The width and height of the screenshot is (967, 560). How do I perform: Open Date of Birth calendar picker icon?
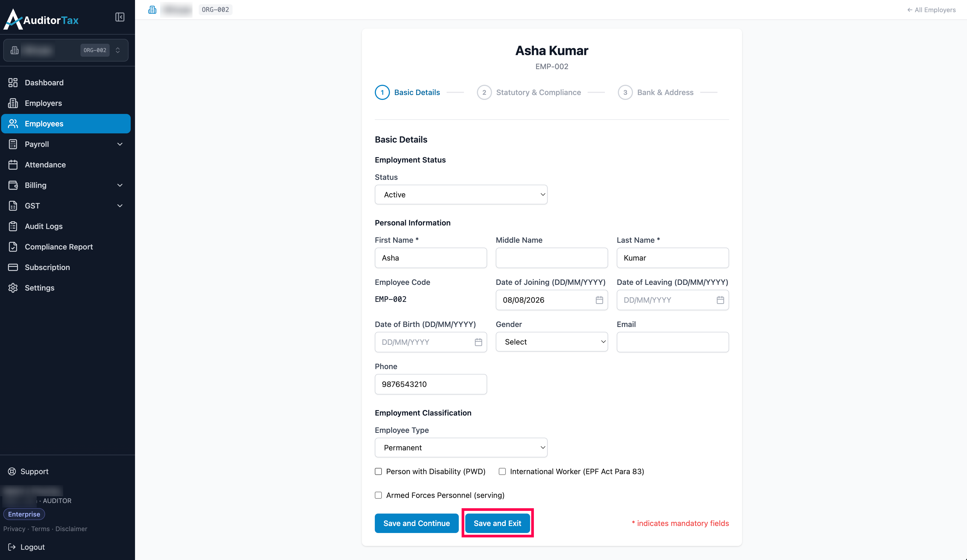point(478,342)
